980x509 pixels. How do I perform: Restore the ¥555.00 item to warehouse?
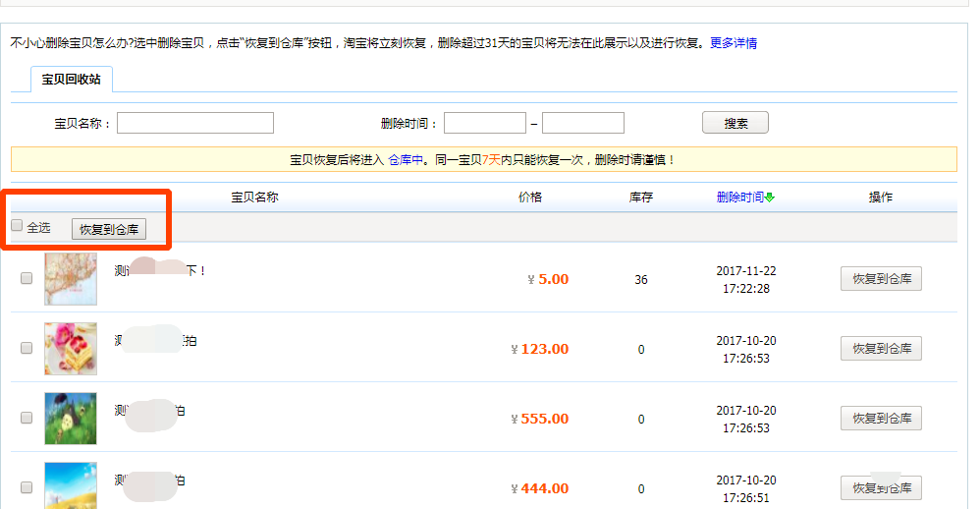coord(881,418)
